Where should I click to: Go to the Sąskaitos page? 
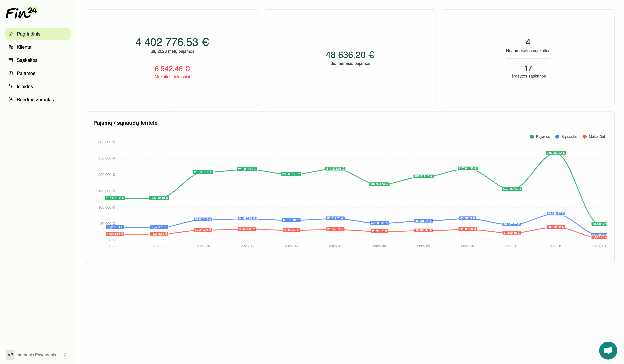27,60
